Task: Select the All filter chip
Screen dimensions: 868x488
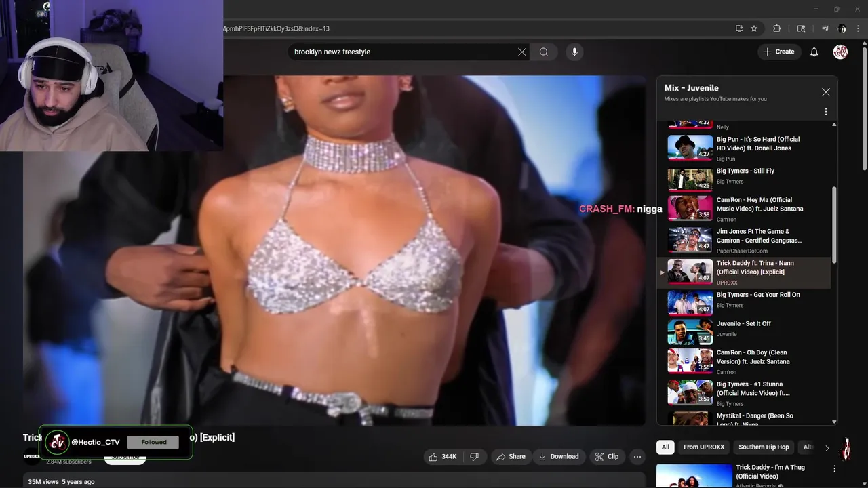Action: tap(665, 447)
